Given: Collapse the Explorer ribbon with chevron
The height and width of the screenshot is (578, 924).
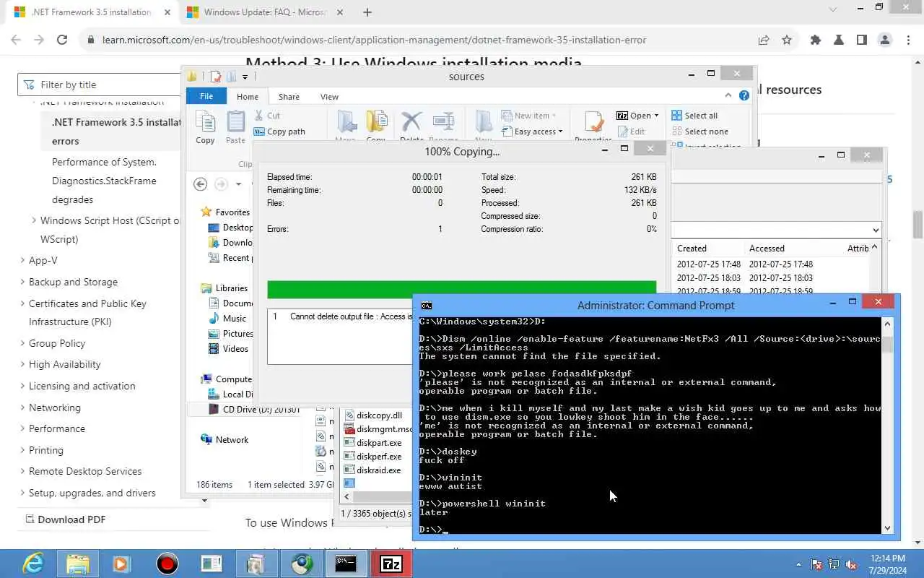Looking at the screenshot, I should (x=728, y=95).
